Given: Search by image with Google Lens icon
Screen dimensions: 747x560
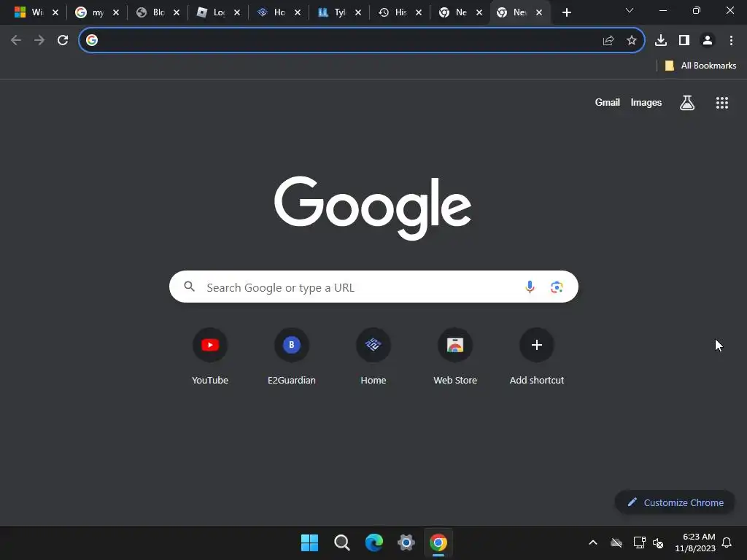Looking at the screenshot, I should click(557, 287).
